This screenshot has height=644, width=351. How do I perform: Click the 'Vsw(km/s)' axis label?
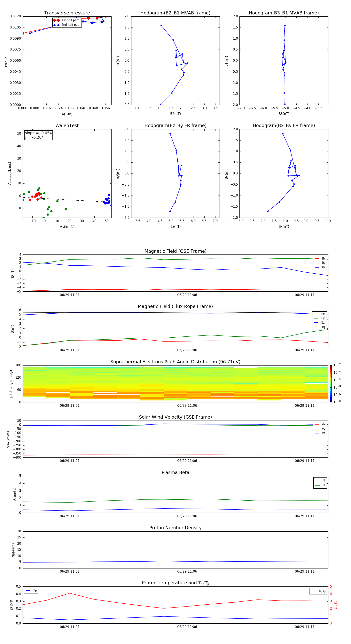8,439
